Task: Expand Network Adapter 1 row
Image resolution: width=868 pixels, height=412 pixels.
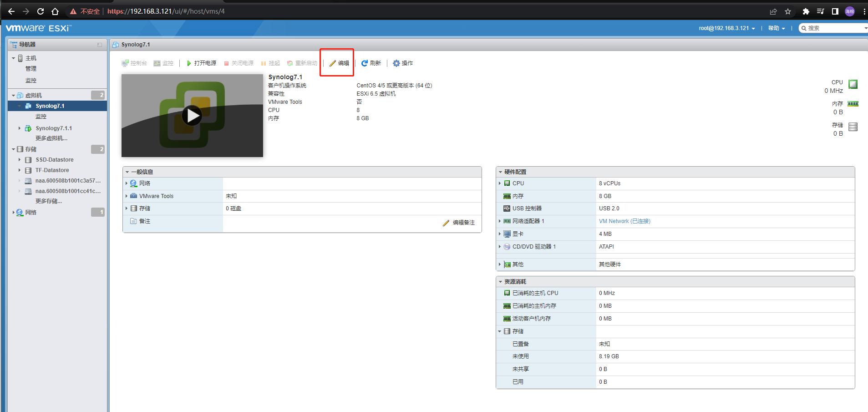Action: pos(500,221)
